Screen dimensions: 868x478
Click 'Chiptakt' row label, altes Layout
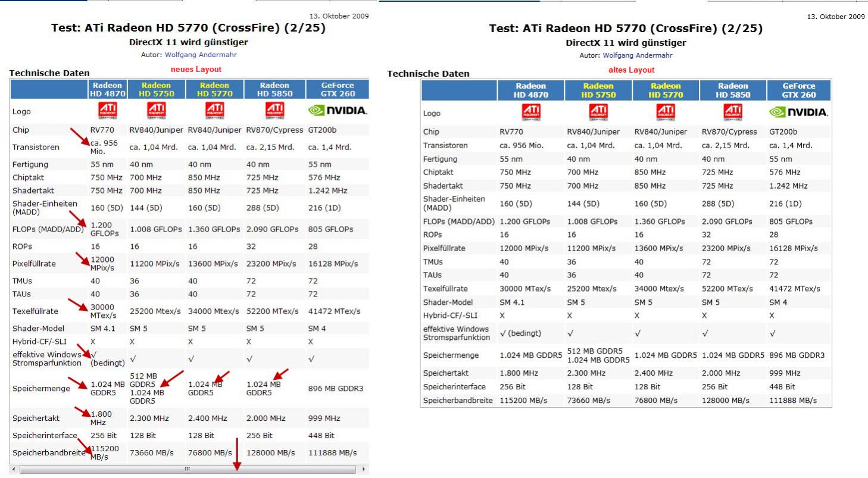click(x=439, y=172)
